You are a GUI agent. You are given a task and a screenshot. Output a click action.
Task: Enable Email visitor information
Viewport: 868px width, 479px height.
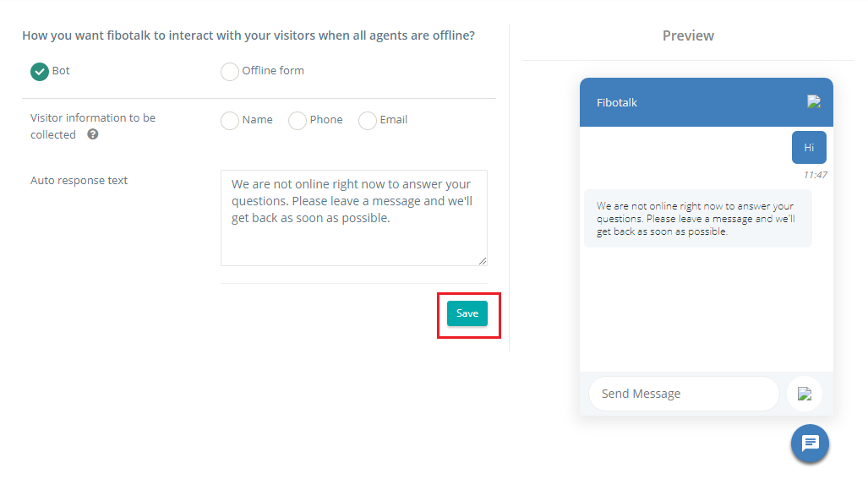click(x=367, y=120)
